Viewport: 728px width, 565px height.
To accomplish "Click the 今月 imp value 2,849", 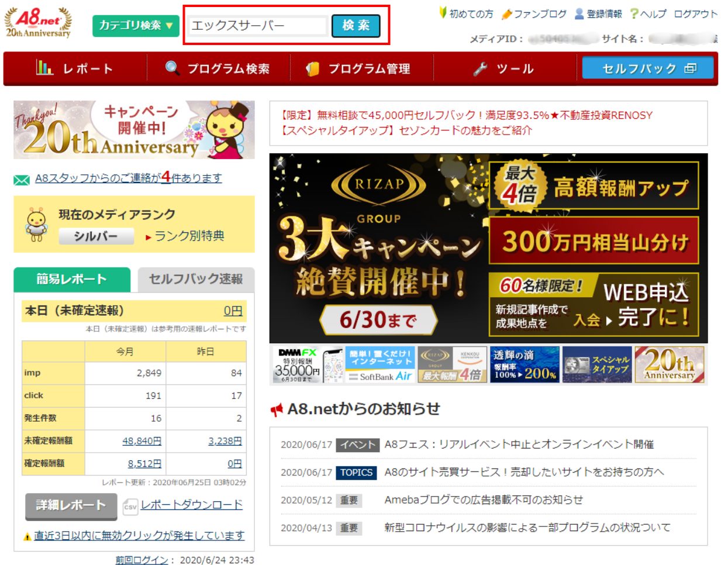I will pyautogui.click(x=149, y=373).
